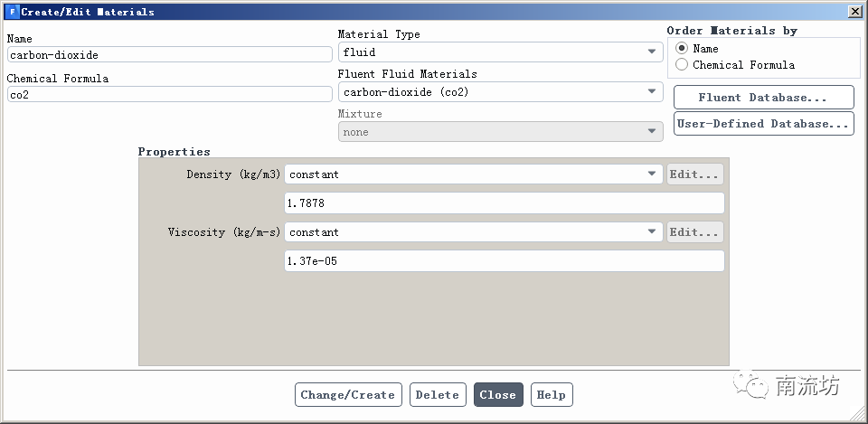Click the Edit button beside Density
868x424 pixels.
[695, 174]
